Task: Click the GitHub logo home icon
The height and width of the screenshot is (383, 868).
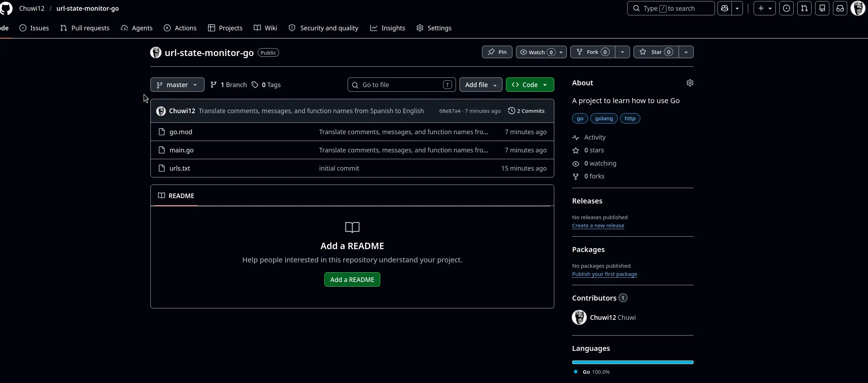Action: tap(6, 8)
